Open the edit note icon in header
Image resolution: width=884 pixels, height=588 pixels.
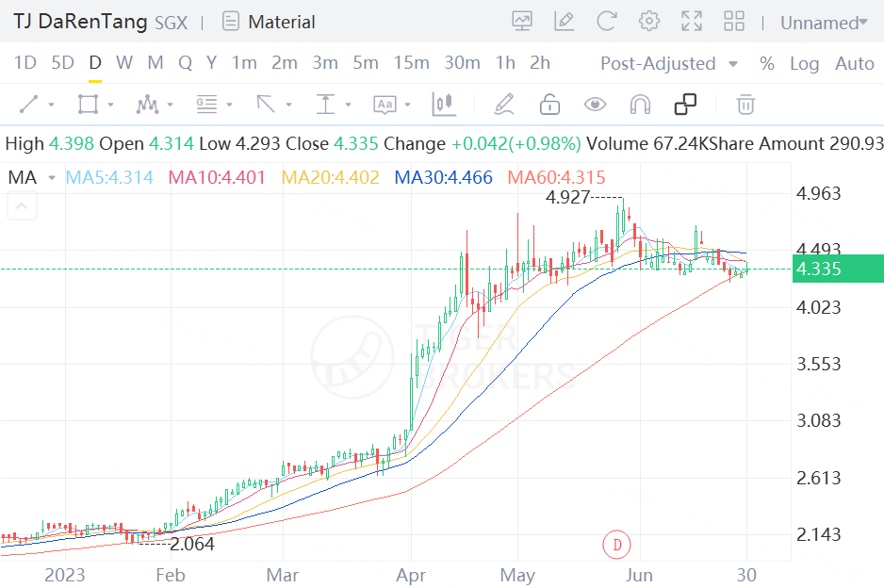click(x=564, y=22)
